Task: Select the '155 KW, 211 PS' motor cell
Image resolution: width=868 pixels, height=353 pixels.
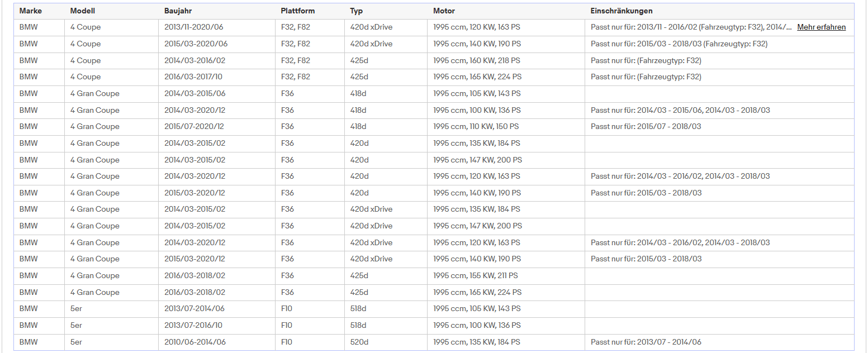Action: pyautogui.click(x=506, y=276)
